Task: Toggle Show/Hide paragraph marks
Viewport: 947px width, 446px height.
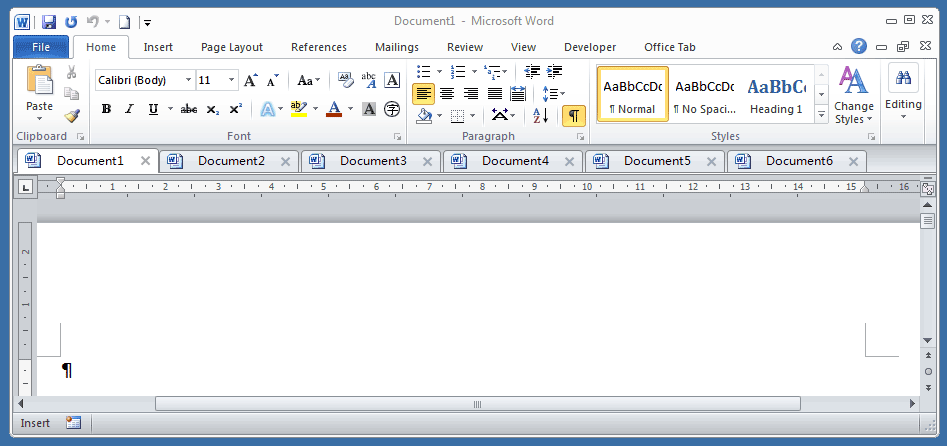Action: pos(574,115)
